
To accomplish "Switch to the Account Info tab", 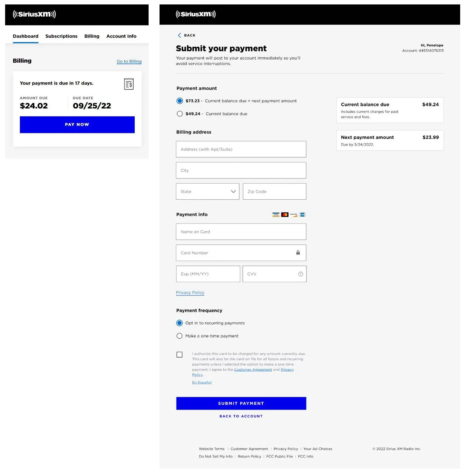I will click(121, 36).
